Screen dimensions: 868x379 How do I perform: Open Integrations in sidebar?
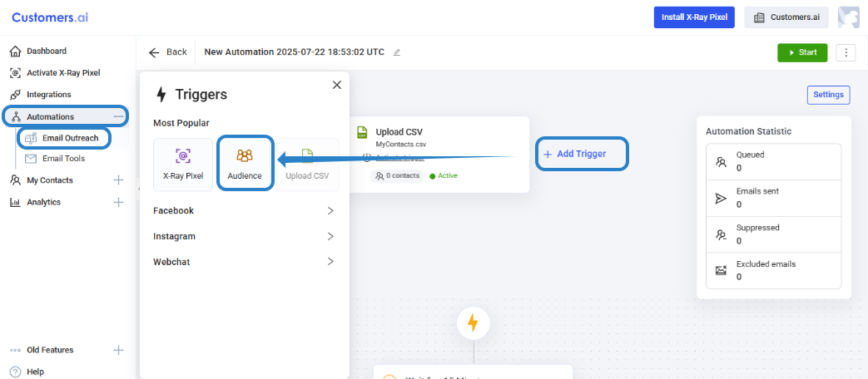tap(49, 95)
